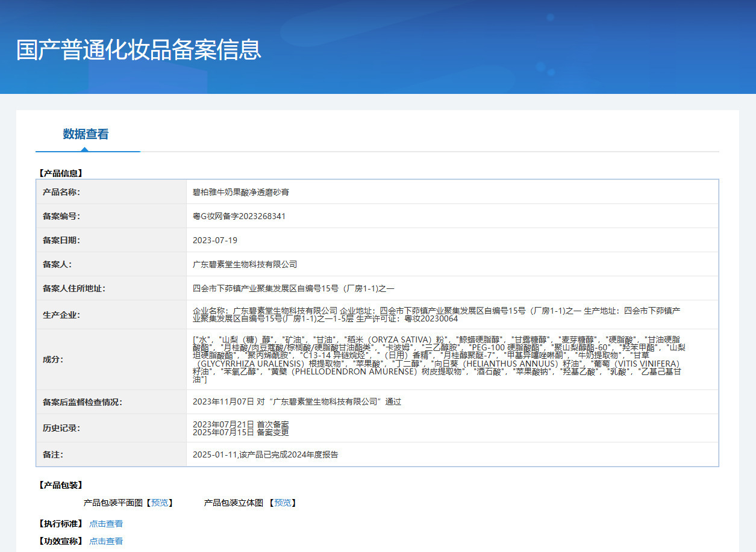Click the 备案人: row label
Viewport: 756px width, 552px height.
point(57,264)
